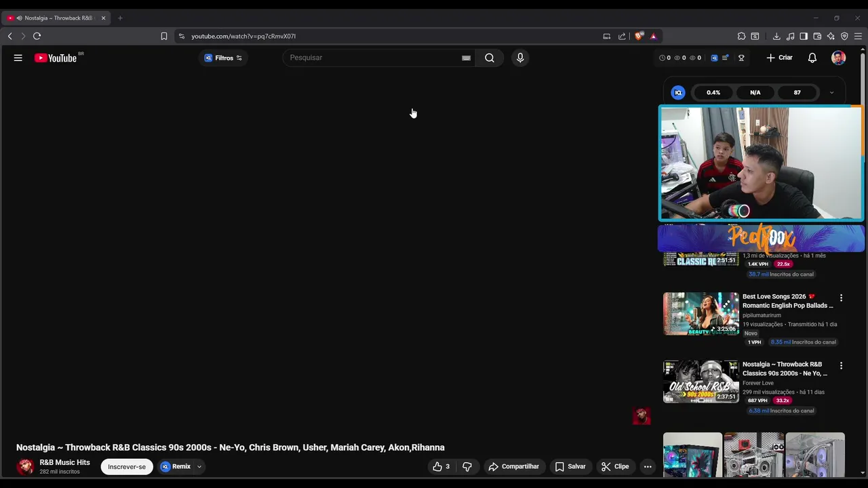Viewport: 868px width, 488px height.
Task: Open options for Best Love Songs 2026
Action: [x=841, y=298]
